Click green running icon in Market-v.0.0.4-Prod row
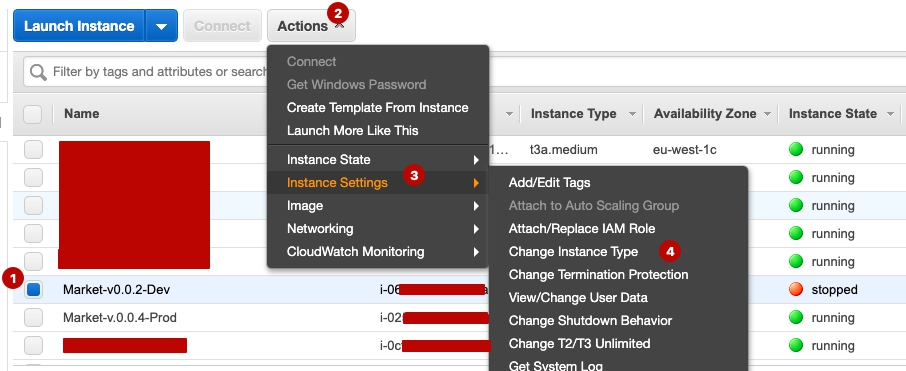The height and width of the screenshot is (371, 906). [796, 317]
